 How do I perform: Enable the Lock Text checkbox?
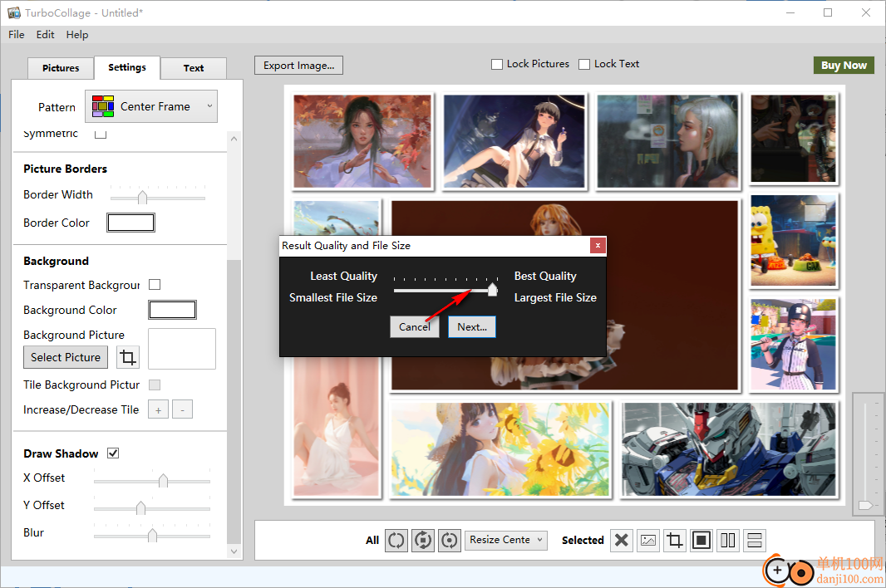tap(584, 65)
